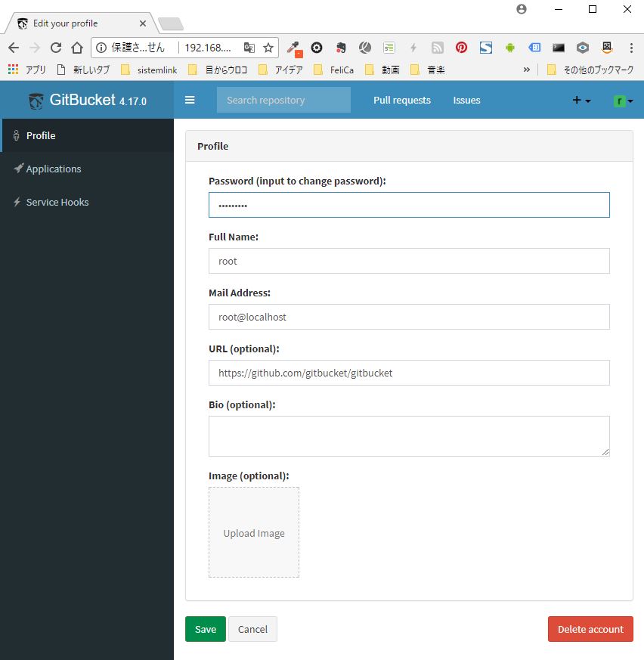Open その他のブックマーク folder
This screenshot has width=644, height=660.
click(x=590, y=70)
